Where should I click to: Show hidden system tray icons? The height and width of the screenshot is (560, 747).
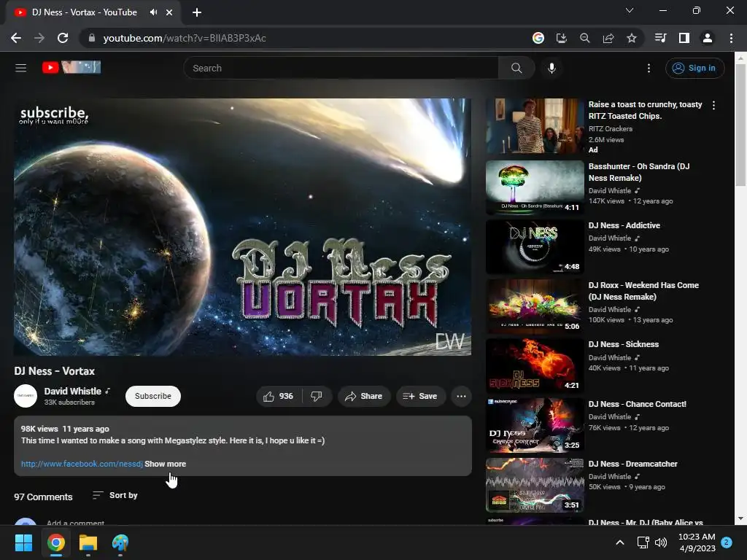pos(620,542)
